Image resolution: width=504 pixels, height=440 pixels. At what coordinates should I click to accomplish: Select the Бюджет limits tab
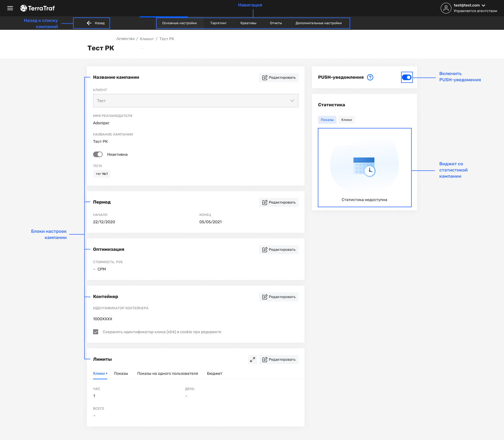pyautogui.click(x=215, y=373)
